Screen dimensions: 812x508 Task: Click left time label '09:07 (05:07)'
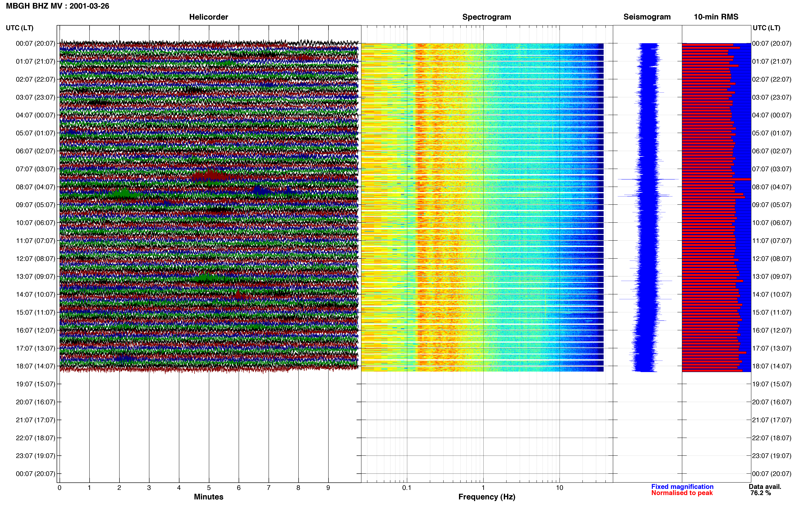point(36,205)
